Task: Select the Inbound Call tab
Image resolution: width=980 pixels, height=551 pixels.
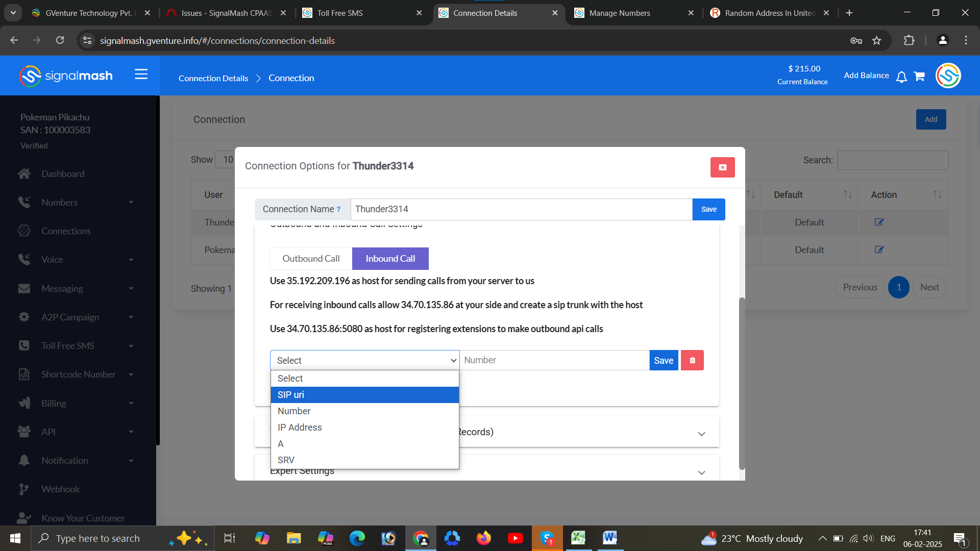Action: [x=390, y=259]
